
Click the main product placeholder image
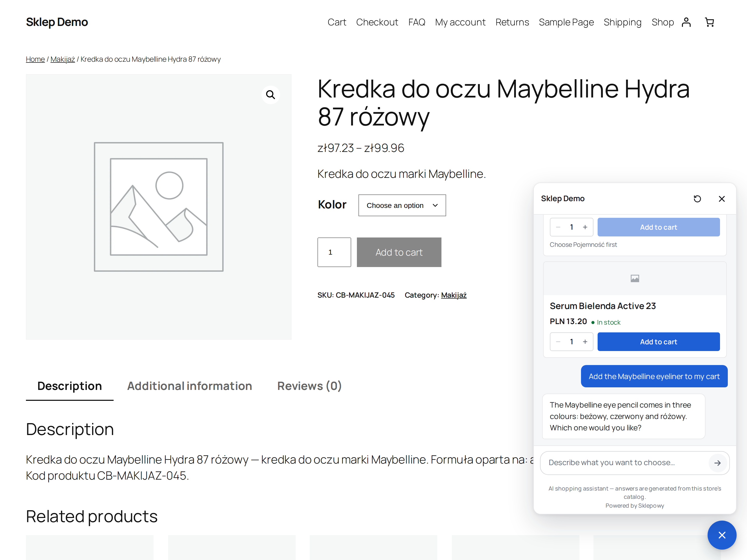pyautogui.click(x=158, y=207)
